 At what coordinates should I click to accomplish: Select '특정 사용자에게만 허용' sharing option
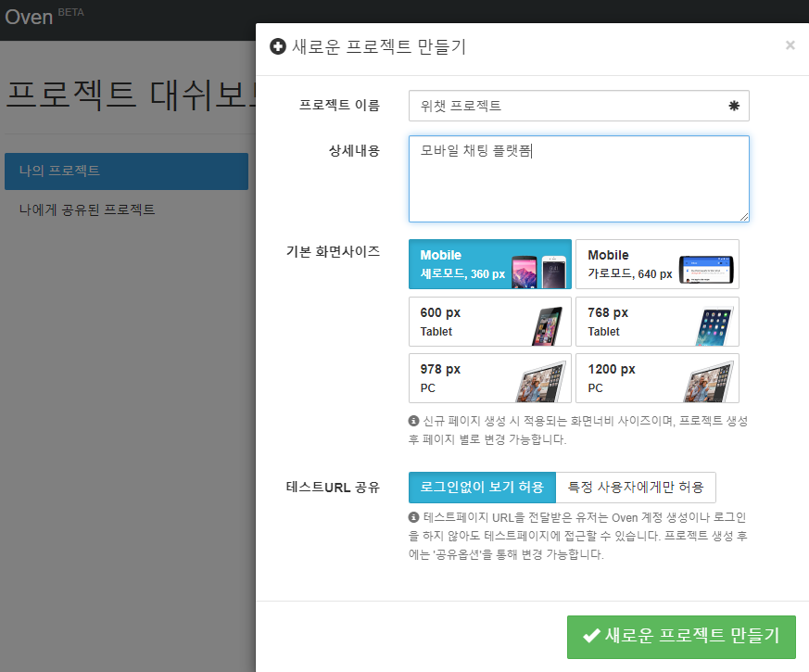636,488
